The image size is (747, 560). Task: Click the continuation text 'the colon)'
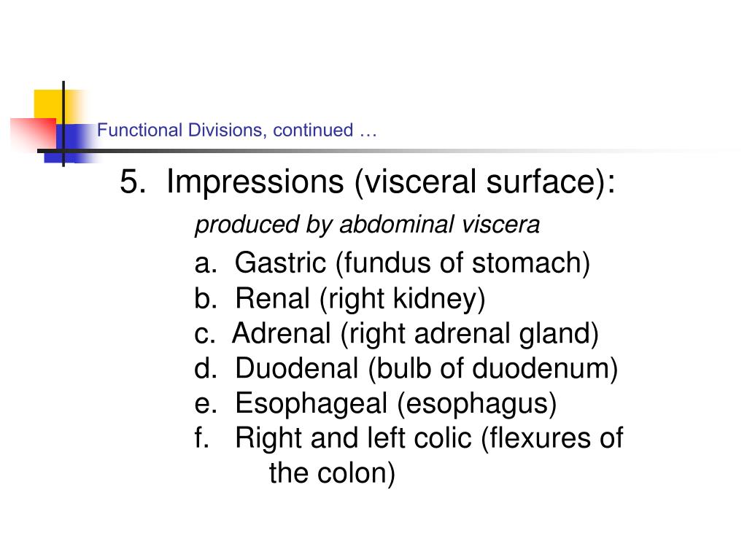click(x=332, y=473)
